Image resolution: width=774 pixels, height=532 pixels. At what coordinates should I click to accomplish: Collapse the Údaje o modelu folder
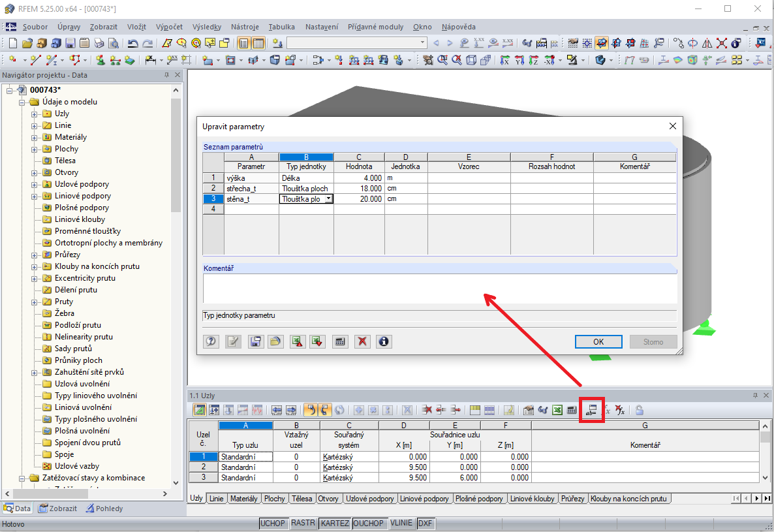point(22,102)
